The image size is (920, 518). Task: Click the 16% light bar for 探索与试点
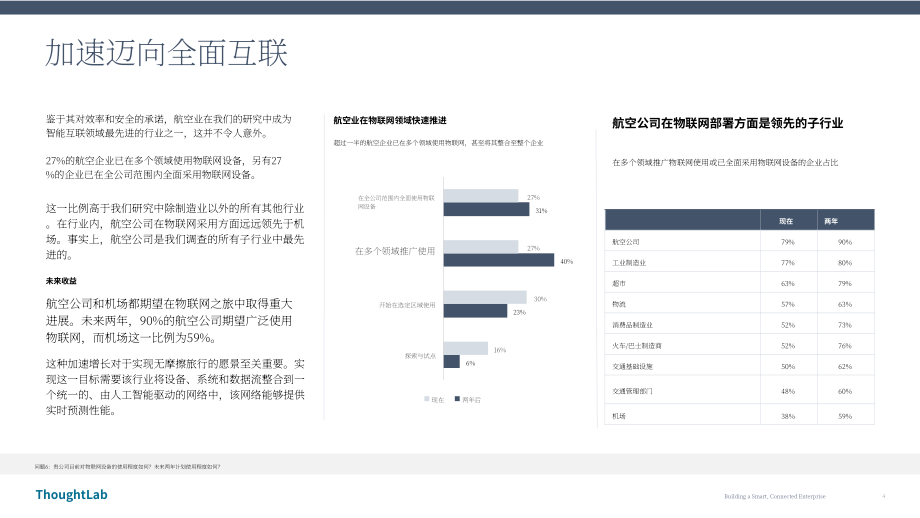(x=466, y=348)
